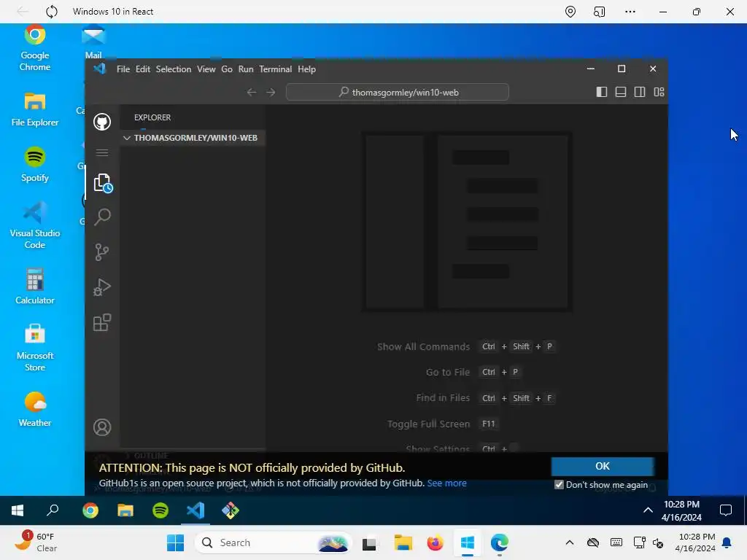Screen dimensions: 747x560
Task: Open the File Explorer desktop shortcut
Action: [x=35, y=109]
